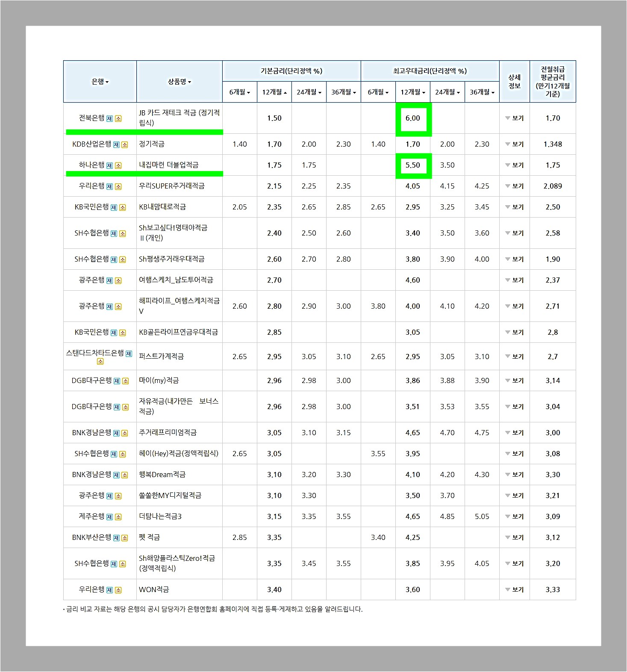627x672 pixels.
Task: Click the blue 재 icon beside 전북은행
Action: (x=109, y=119)
